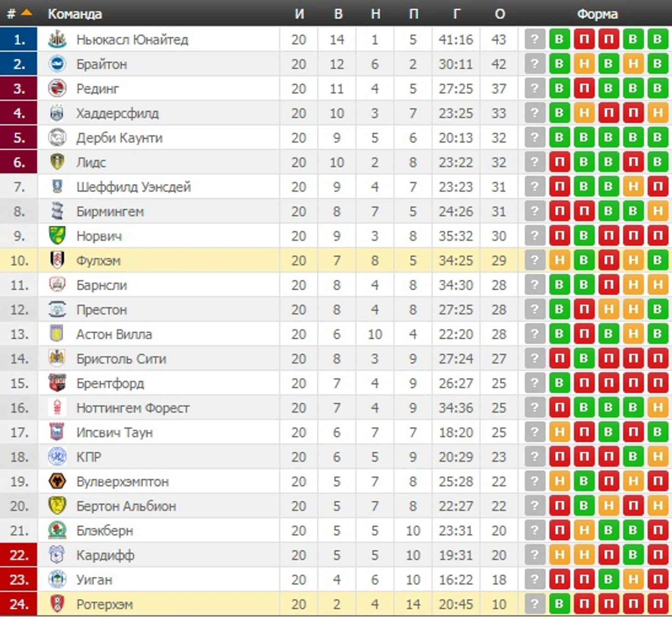Click Fulham's first orange Н form badge

[x=559, y=260]
